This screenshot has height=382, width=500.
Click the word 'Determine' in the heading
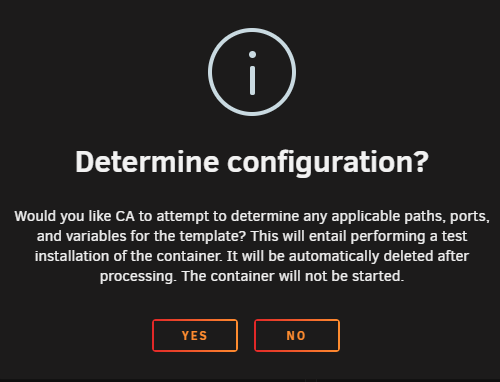coord(147,162)
